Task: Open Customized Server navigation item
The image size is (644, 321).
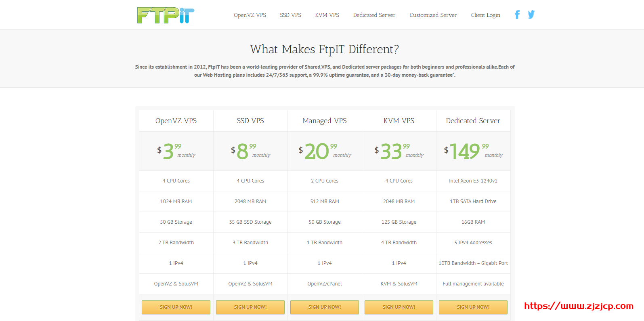Action: (x=433, y=15)
